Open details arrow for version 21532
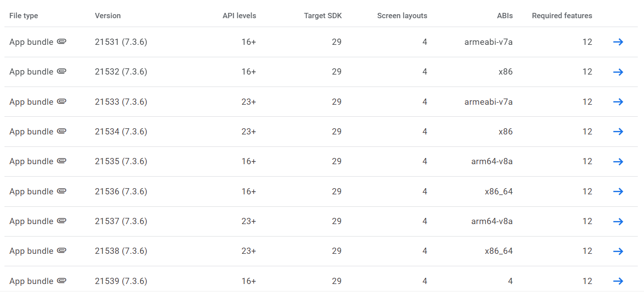 (618, 72)
